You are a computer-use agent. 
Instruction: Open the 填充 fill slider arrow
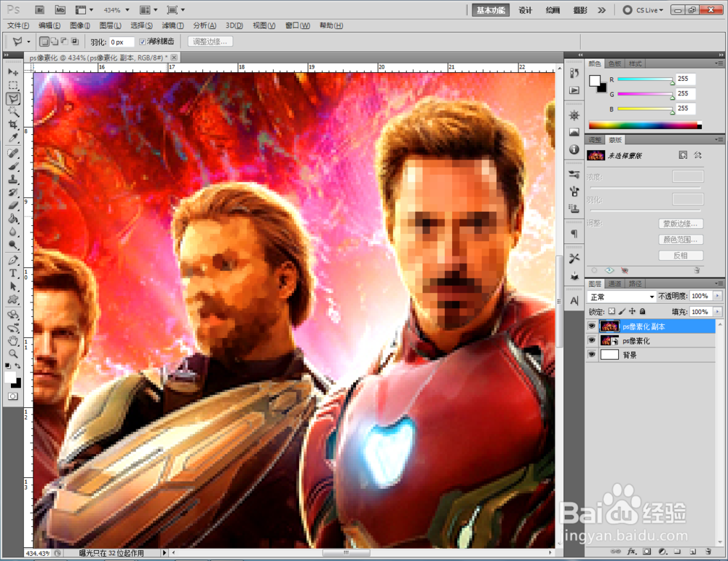pyautogui.click(x=717, y=311)
